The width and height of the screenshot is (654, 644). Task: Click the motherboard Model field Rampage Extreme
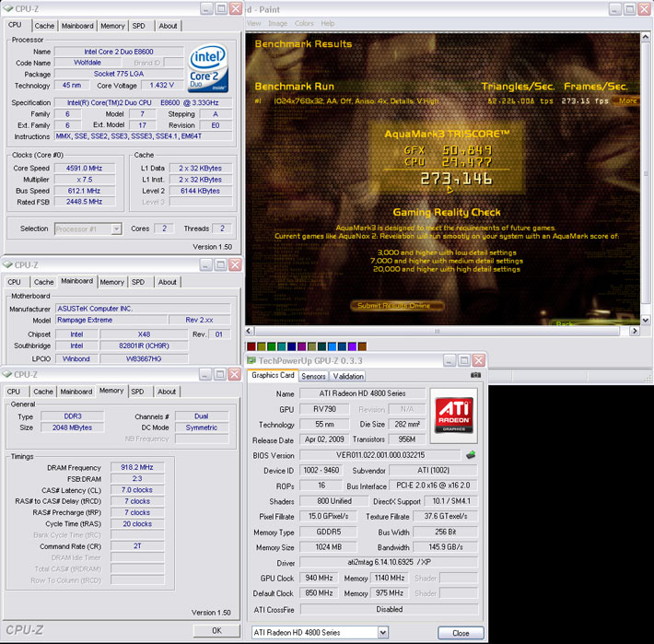(x=111, y=320)
